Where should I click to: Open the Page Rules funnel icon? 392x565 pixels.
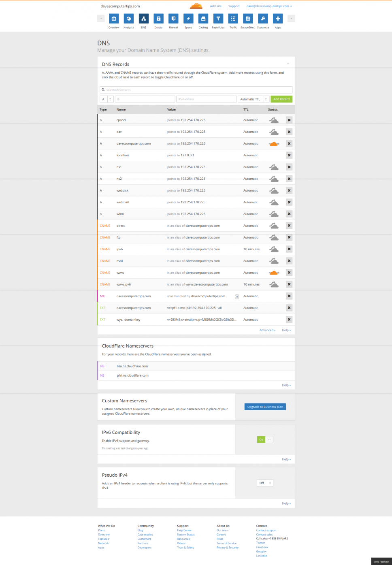pyautogui.click(x=218, y=19)
